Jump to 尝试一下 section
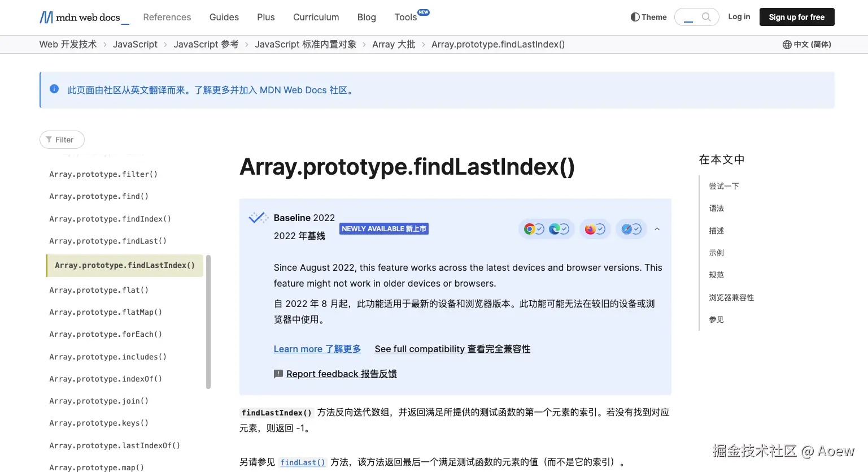The width and height of the screenshot is (868, 472). pos(724,186)
